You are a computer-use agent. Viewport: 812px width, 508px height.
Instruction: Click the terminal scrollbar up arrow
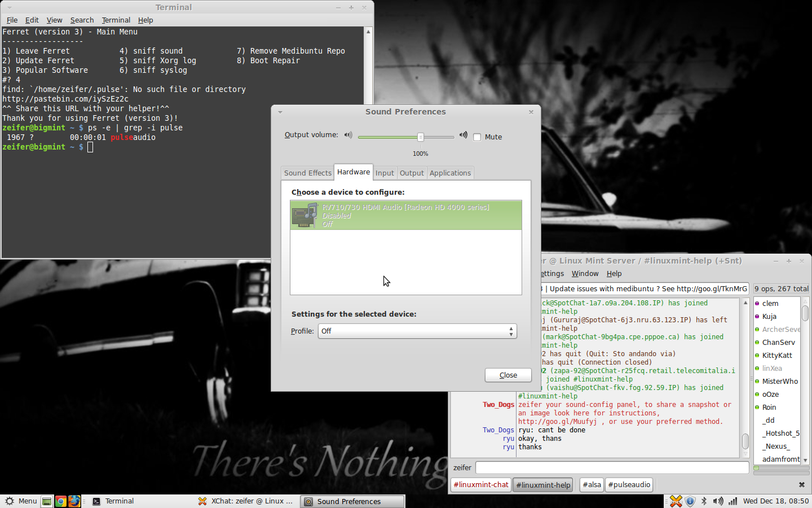tap(368, 32)
